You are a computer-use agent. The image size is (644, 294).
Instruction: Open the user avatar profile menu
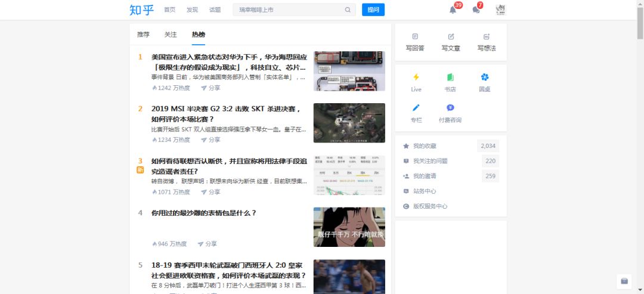coord(501,10)
